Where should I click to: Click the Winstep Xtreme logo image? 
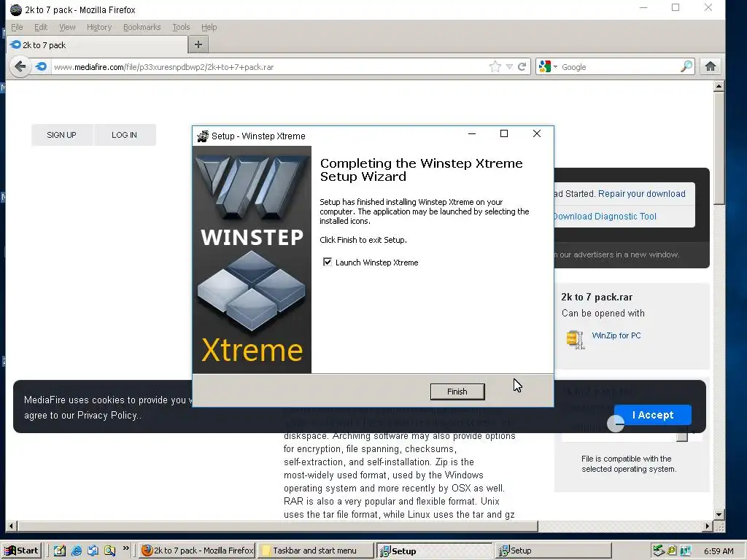[252, 260]
